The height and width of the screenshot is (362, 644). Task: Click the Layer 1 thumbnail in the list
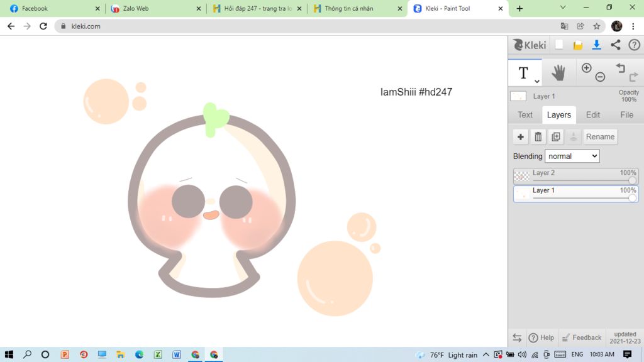click(521, 194)
